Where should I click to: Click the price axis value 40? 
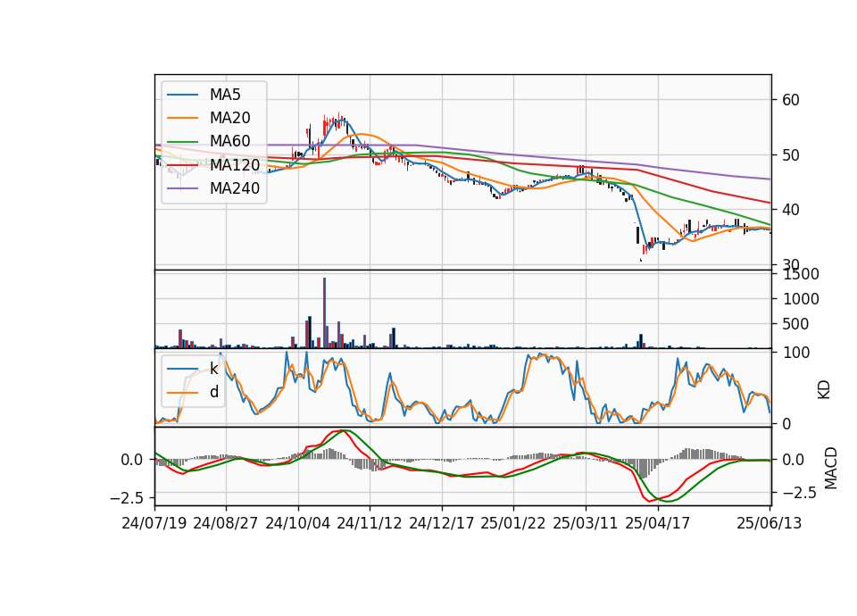pyautogui.click(x=791, y=210)
